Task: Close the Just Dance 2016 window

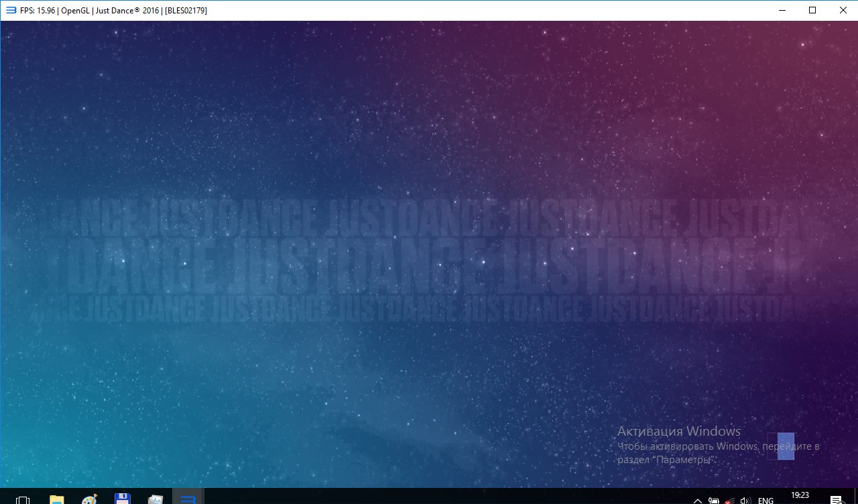Action: [x=843, y=10]
